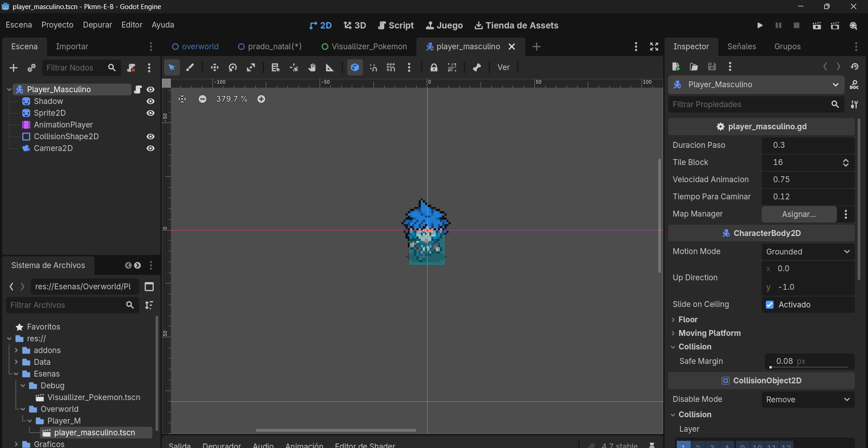Open the Escena menu
Image resolution: width=868 pixels, height=448 pixels.
point(19,25)
